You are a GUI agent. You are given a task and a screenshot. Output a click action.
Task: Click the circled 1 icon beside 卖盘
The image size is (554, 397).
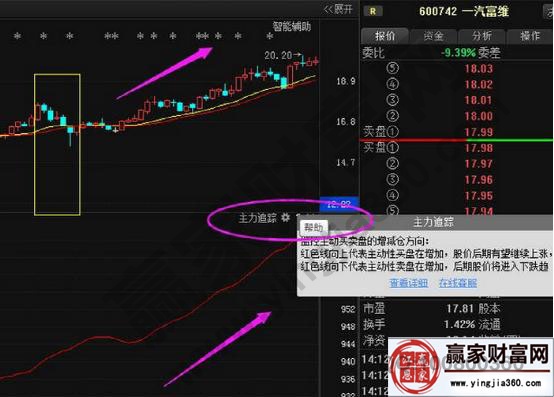393,132
